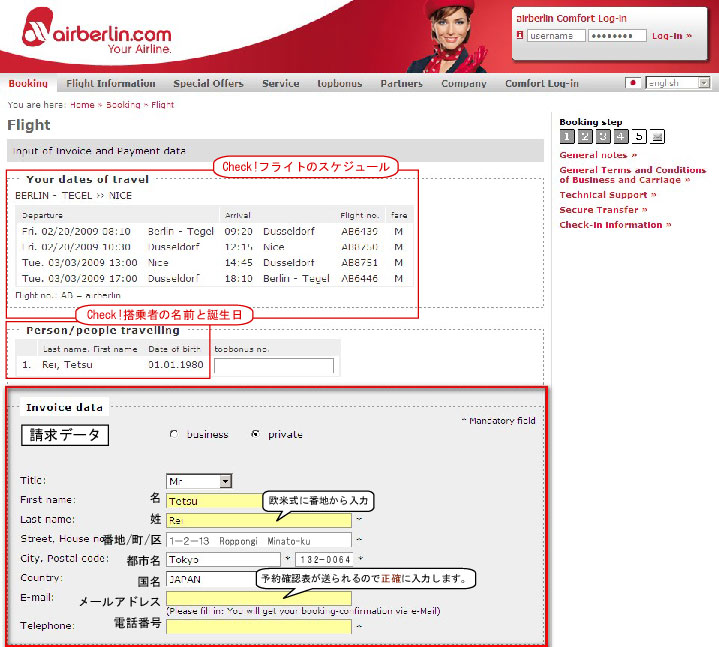Open the Special Offers menu
Screen dimensions: 719x647
208,84
